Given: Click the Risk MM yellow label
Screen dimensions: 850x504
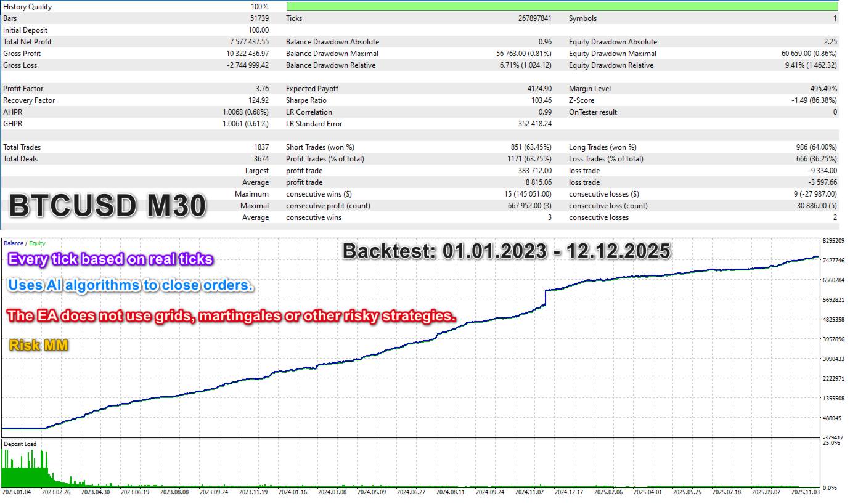Looking at the screenshot, I should pyautogui.click(x=38, y=345).
